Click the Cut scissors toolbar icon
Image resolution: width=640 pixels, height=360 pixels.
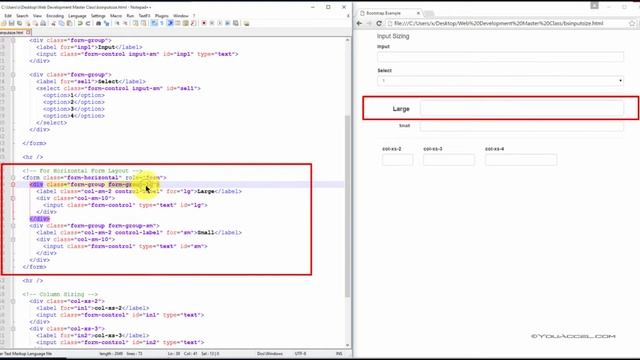coord(53,23)
